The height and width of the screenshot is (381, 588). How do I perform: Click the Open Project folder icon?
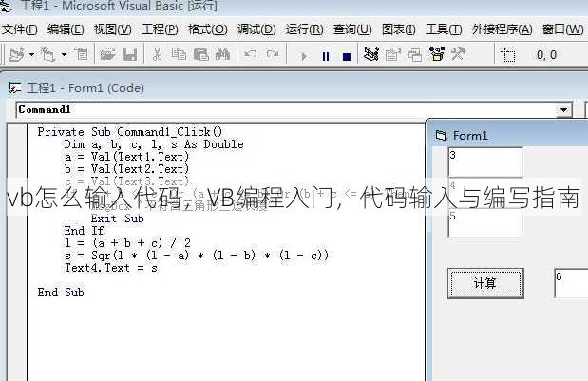coord(108,55)
